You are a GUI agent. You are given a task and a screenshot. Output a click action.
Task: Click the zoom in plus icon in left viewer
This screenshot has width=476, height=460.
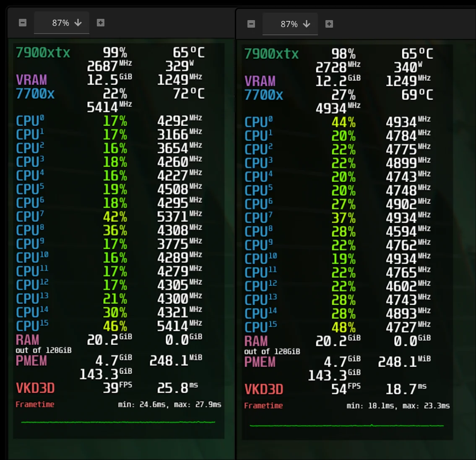coord(101,23)
